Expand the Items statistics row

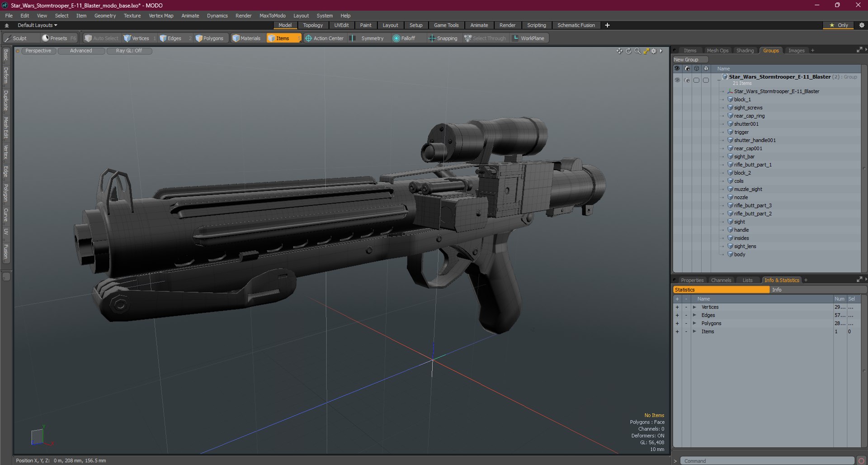[x=694, y=332]
